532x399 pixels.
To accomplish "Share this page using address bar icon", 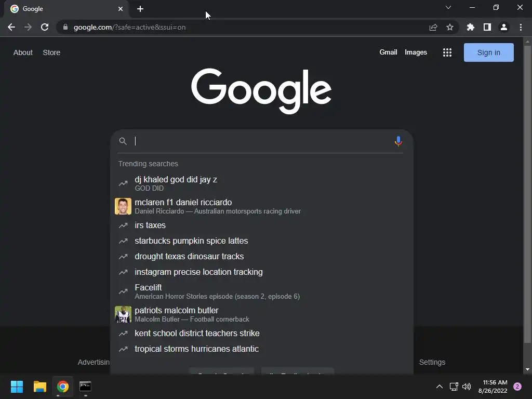I will click(x=433, y=27).
